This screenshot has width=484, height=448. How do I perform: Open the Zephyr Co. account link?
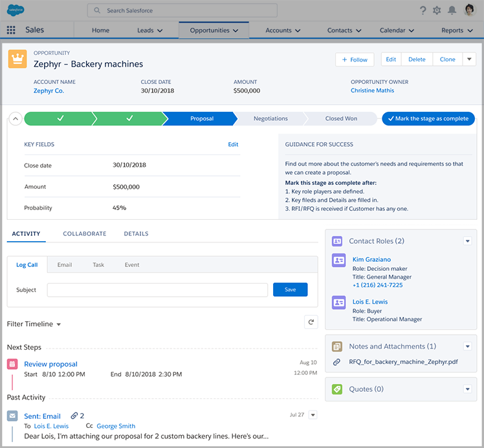(x=49, y=91)
